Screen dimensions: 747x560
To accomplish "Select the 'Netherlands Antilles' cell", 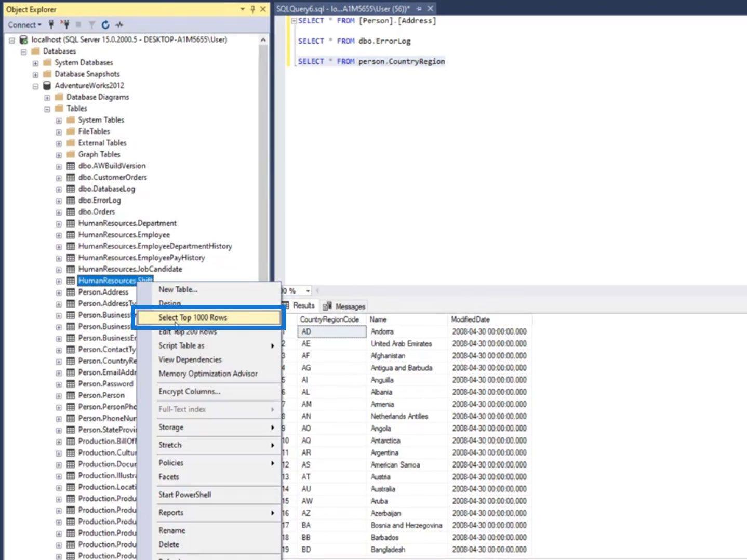I will tap(407, 416).
